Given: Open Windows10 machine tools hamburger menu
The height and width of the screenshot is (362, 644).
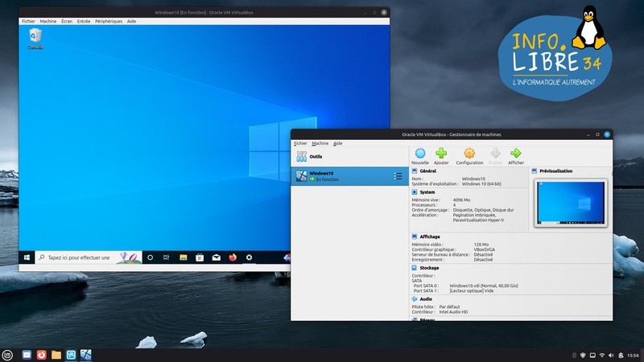Looking at the screenshot, I should pos(398,176).
